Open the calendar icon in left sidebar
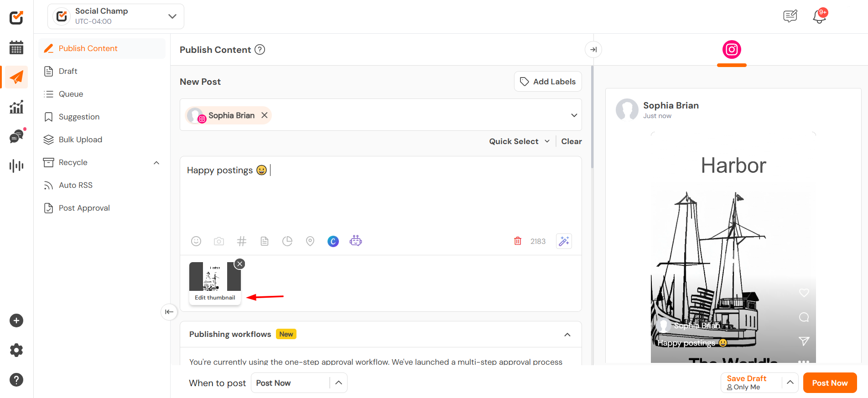The width and height of the screenshot is (868, 398). (x=16, y=47)
